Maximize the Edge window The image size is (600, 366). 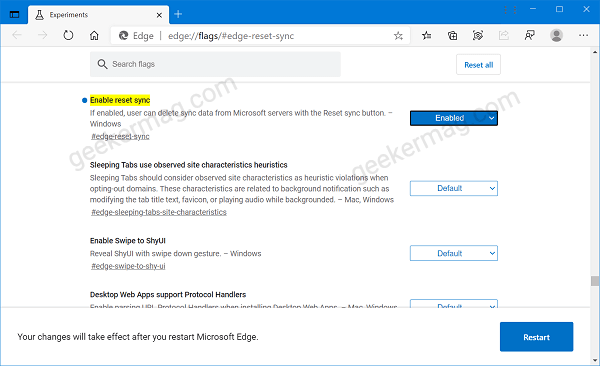559,9
